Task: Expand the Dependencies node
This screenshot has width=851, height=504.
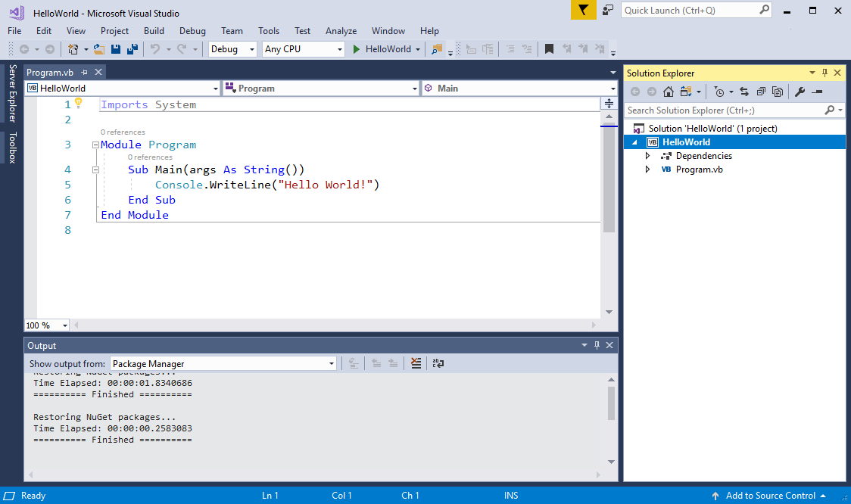Action: pyautogui.click(x=647, y=155)
